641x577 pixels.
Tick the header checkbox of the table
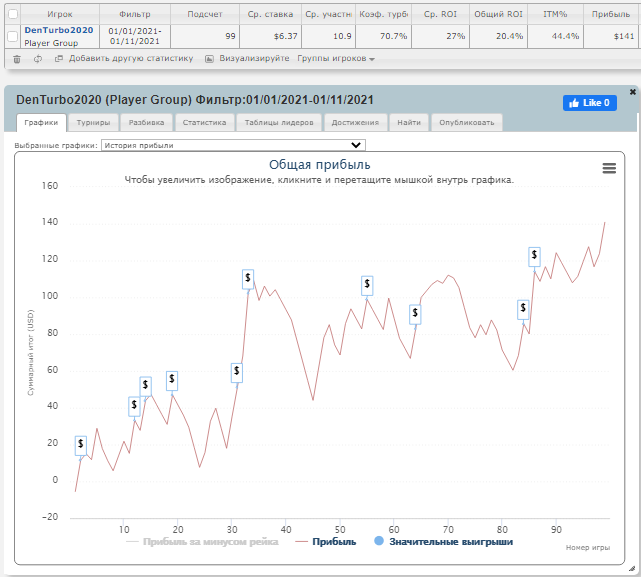tap(12, 15)
